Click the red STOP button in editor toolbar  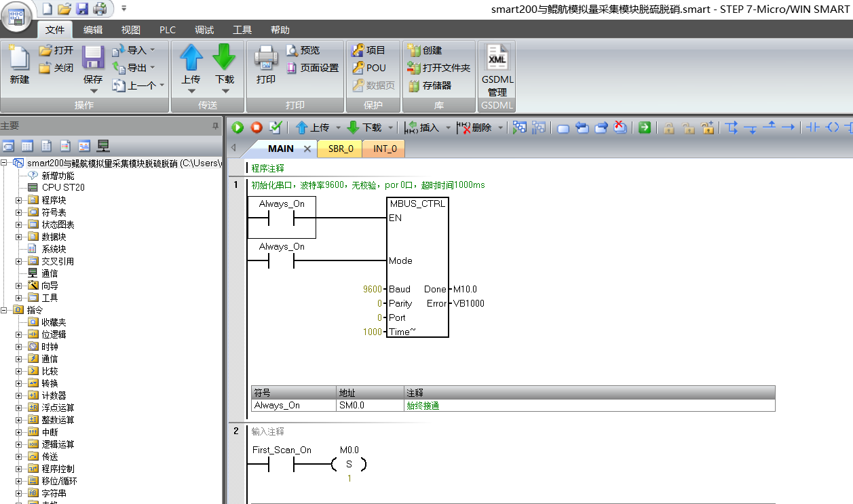coord(257,128)
